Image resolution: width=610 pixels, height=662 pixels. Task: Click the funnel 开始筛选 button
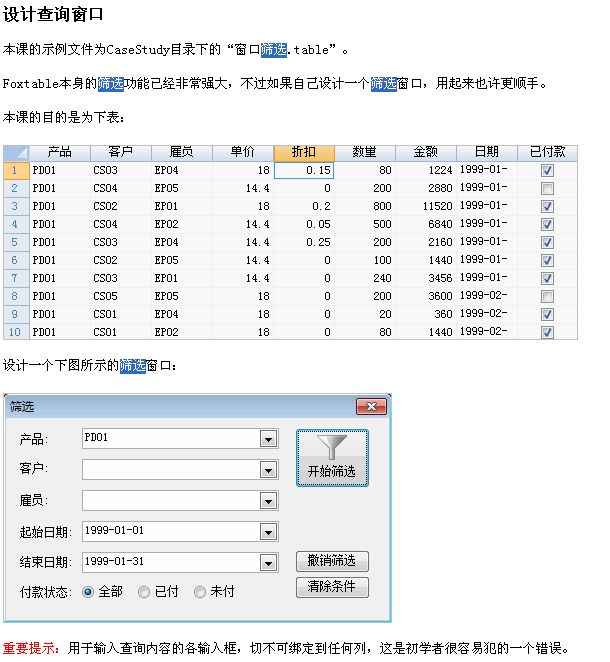[332, 458]
